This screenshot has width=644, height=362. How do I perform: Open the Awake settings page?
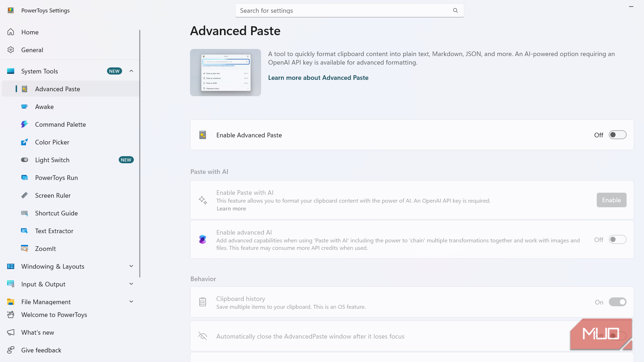(x=70, y=106)
